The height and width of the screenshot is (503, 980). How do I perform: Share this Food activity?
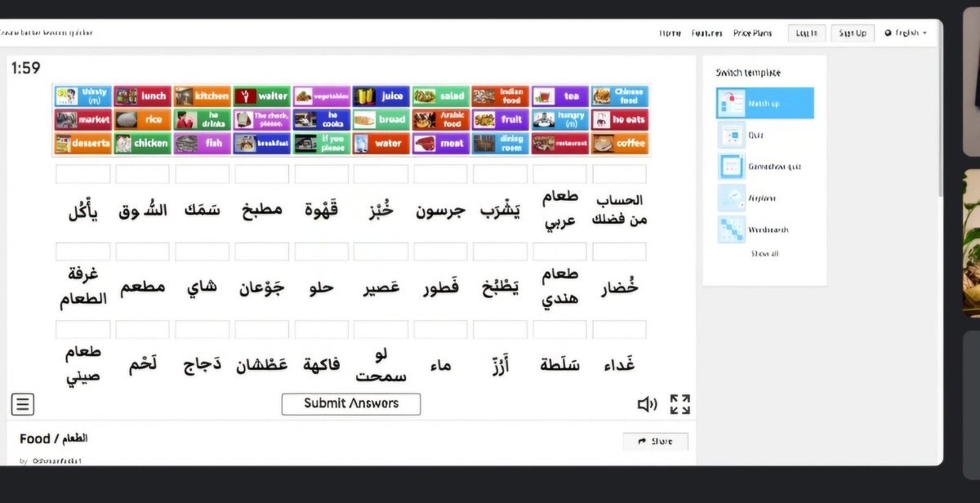656,441
